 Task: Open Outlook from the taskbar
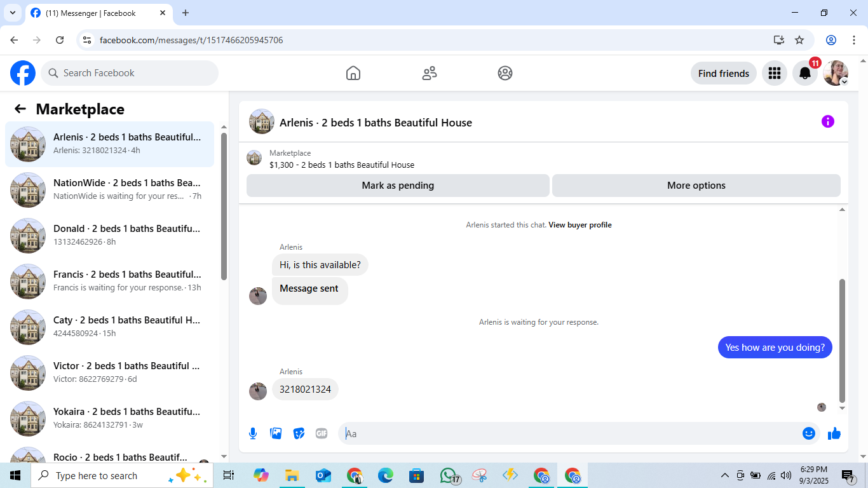coord(323,475)
